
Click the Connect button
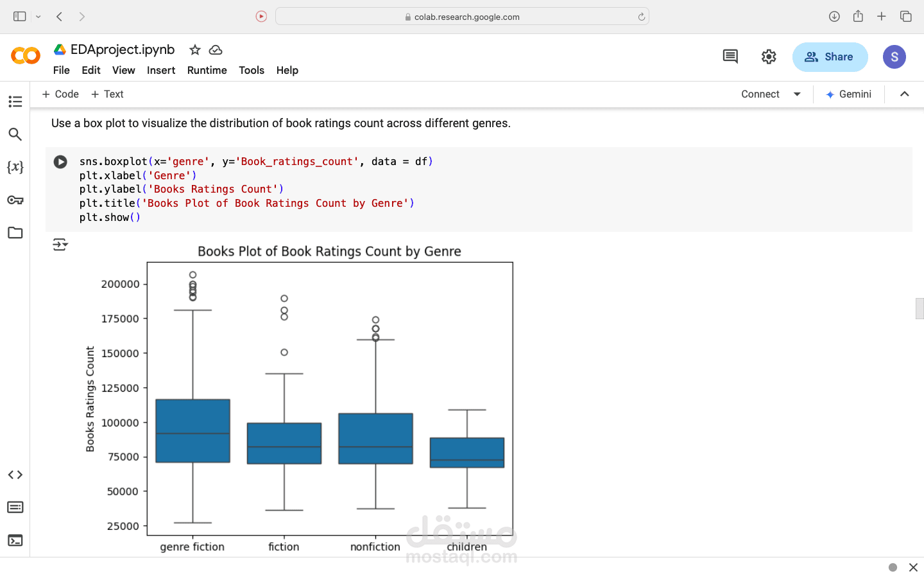point(760,94)
